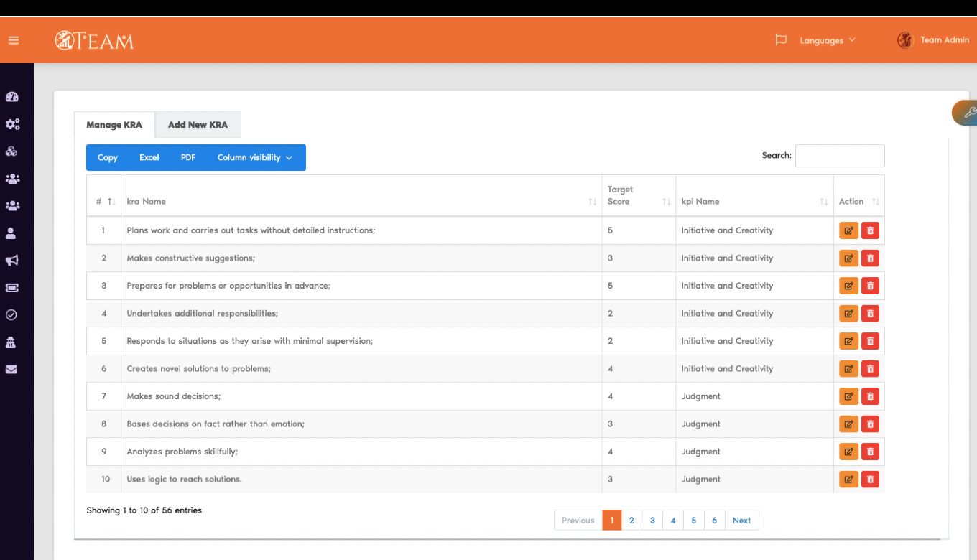This screenshot has height=560, width=977.
Task: Delete the 'Makes sound decisions' KRA row
Action: point(870,396)
